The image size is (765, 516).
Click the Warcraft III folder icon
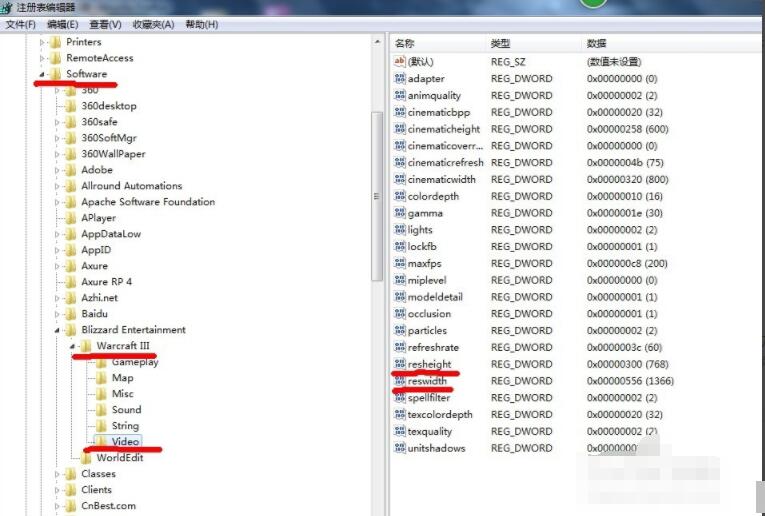pyautogui.click(x=86, y=346)
